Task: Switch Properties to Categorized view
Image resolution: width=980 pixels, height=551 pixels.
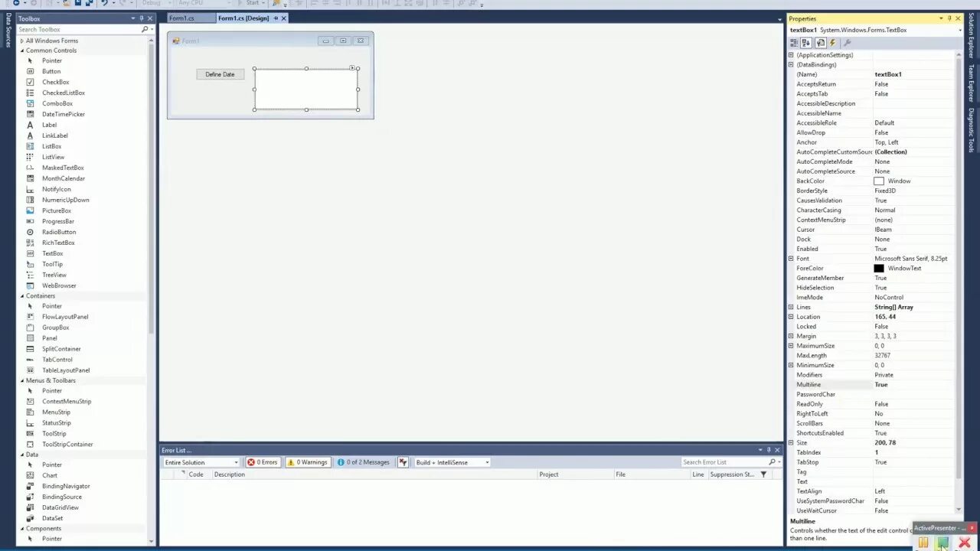Action: [794, 43]
